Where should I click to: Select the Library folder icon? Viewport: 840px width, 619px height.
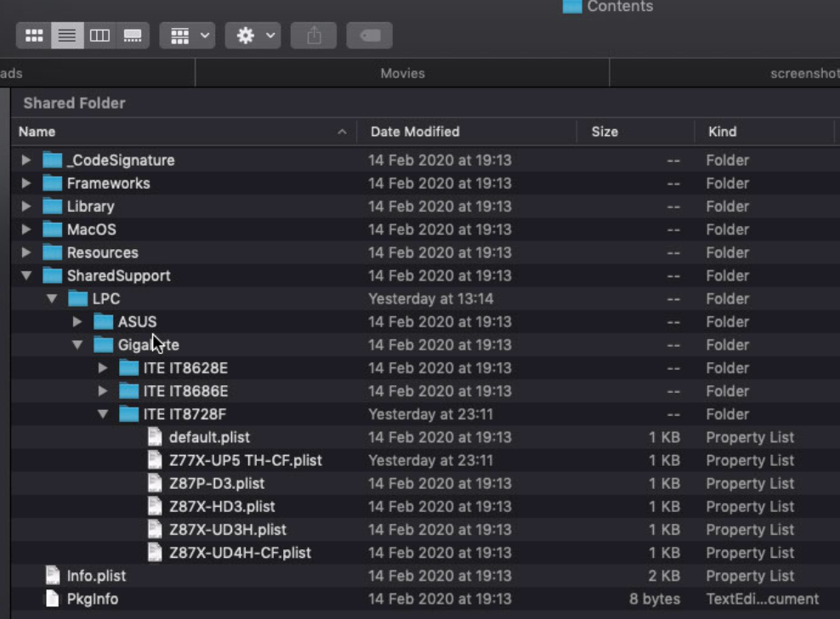[x=53, y=206]
